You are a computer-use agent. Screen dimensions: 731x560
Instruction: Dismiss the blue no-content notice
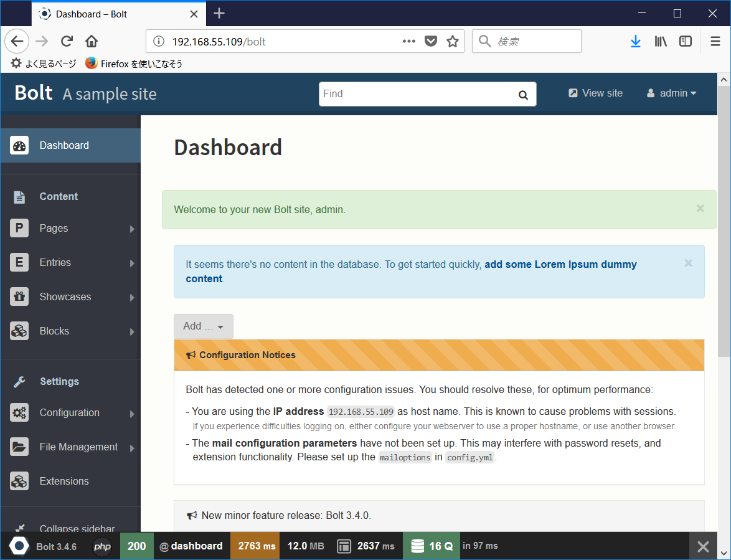click(688, 263)
